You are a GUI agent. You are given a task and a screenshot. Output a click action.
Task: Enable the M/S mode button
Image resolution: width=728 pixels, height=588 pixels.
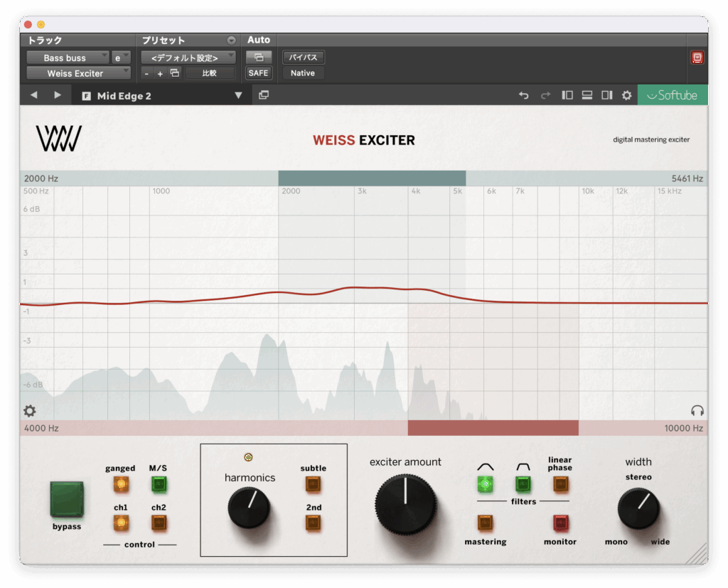coord(159,484)
